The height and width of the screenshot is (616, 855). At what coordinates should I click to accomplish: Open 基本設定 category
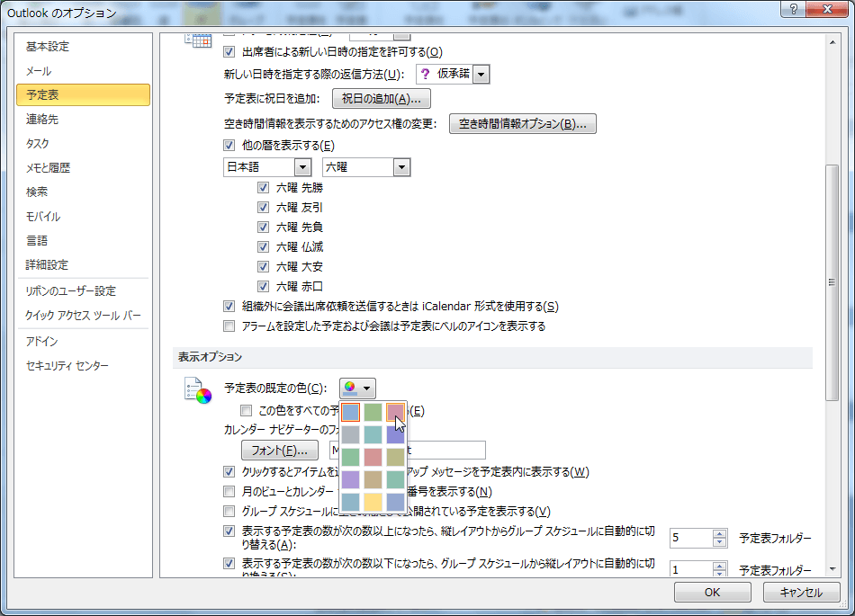pyautogui.click(x=83, y=47)
